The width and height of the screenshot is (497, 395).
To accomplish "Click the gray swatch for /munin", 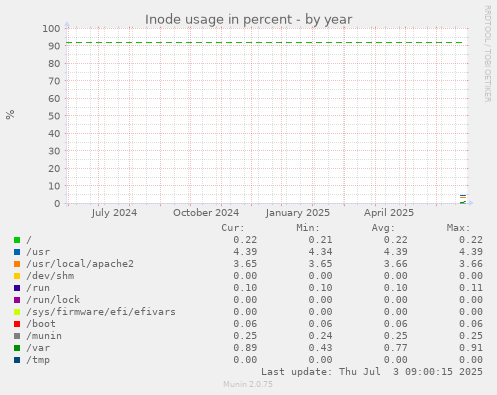I will coord(17,336).
